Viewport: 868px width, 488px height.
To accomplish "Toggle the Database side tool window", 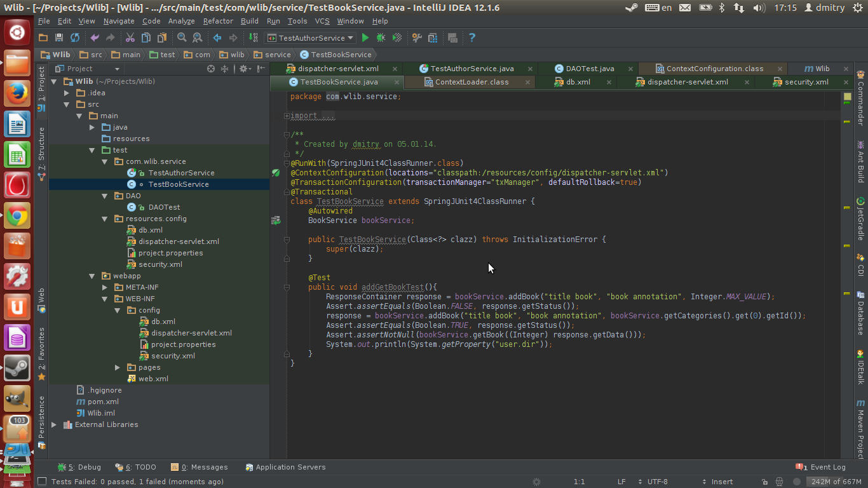I will (861, 313).
